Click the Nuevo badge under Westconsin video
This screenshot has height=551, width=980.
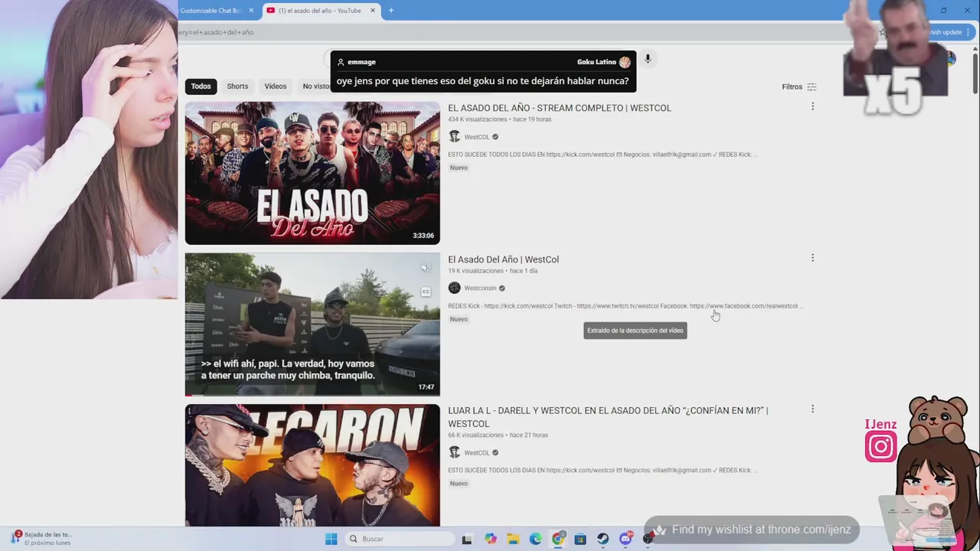tap(459, 319)
